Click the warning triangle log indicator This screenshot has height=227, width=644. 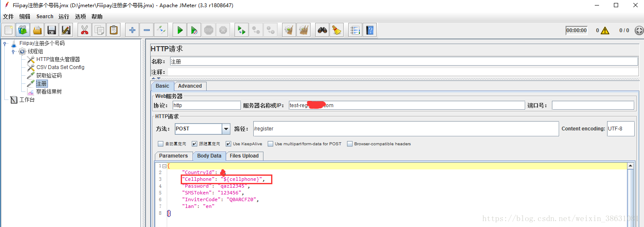click(605, 30)
